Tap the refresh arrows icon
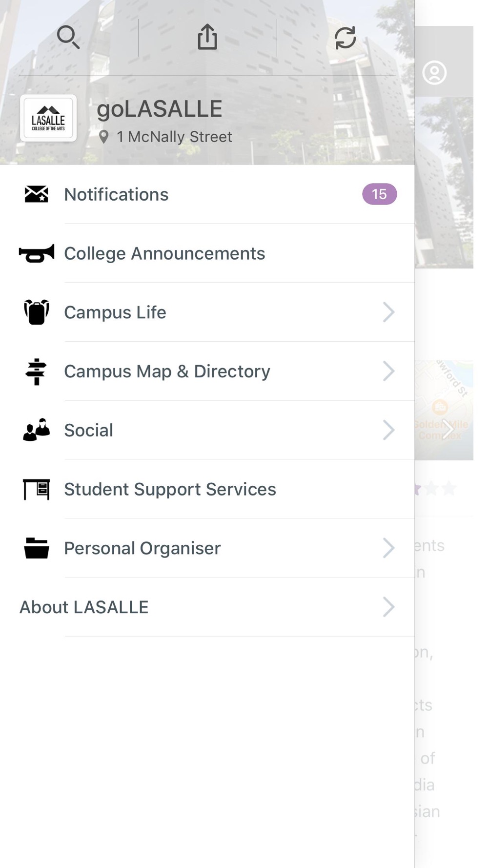488x868 pixels. (345, 38)
